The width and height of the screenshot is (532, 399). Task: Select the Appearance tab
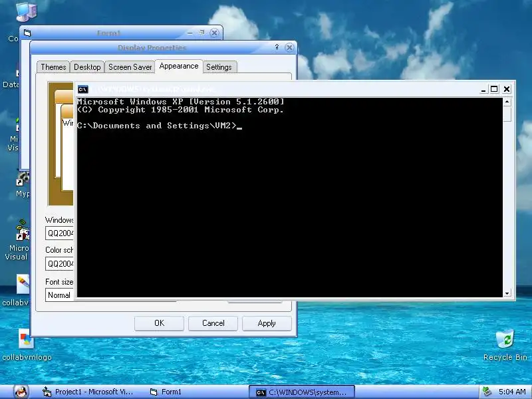tap(179, 66)
